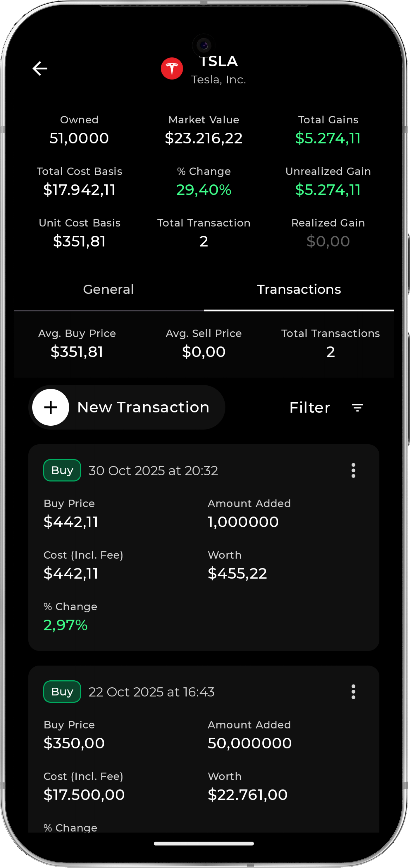
Task: Open three-dot menu for 22 Oct transaction
Action: pyautogui.click(x=353, y=692)
